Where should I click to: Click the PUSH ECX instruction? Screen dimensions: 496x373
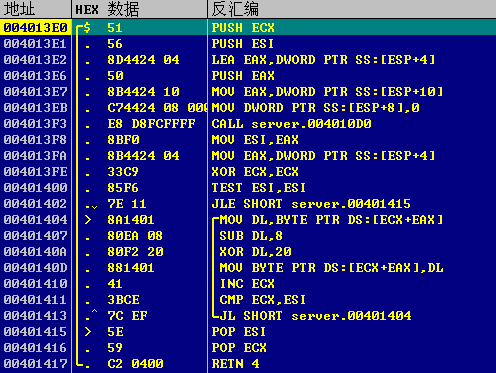(x=243, y=28)
